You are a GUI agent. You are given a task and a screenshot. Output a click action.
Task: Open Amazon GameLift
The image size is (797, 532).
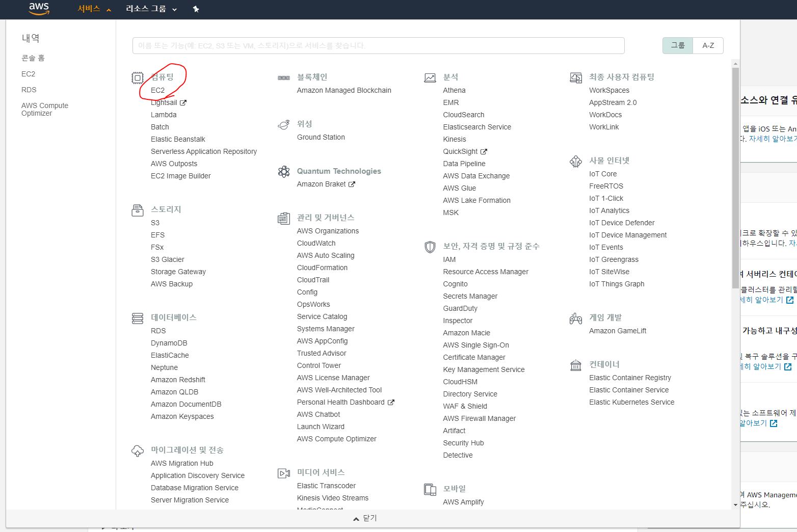[618, 331]
